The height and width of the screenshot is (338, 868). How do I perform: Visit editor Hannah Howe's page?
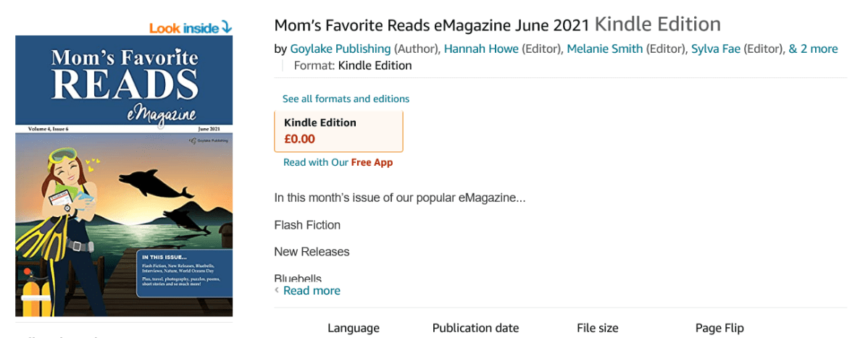tap(480, 49)
